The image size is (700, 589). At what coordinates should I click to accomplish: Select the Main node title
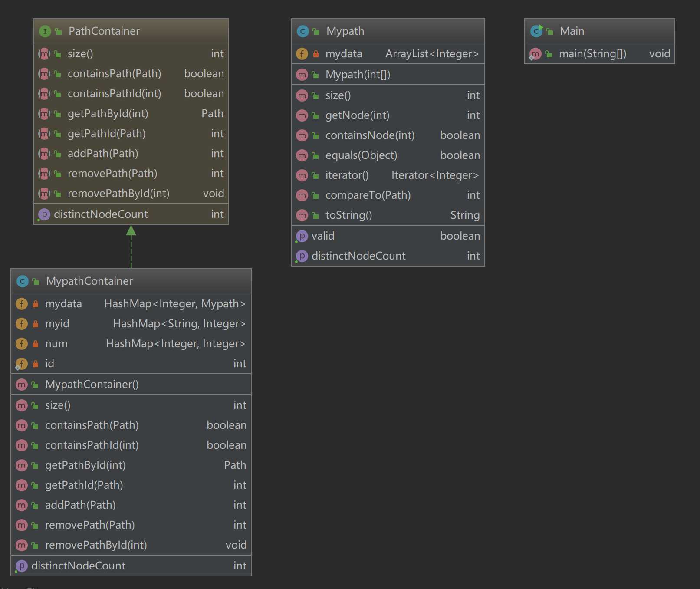[572, 31]
